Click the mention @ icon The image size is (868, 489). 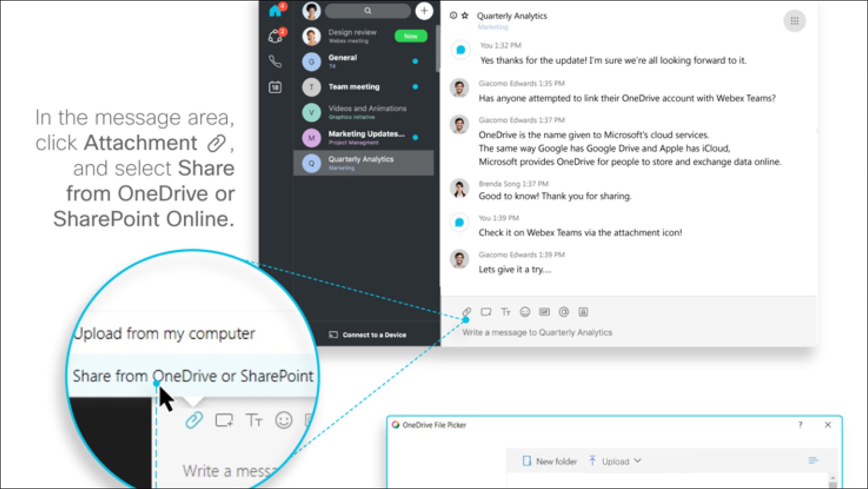(x=564, y=312)
